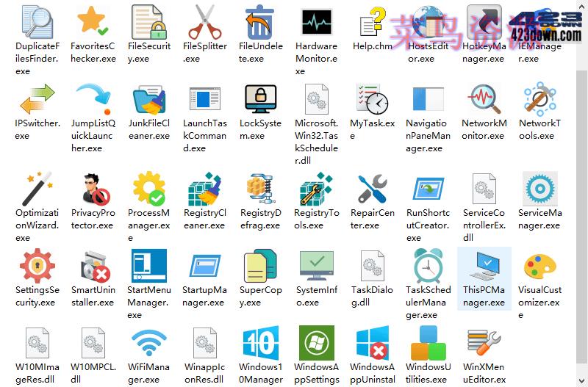This screenshot has height=387, width=588.
Task: Select JumpListQuickLauncher.exe blue arrow icon
Action: pyautogui.click(x=93, y=99)
